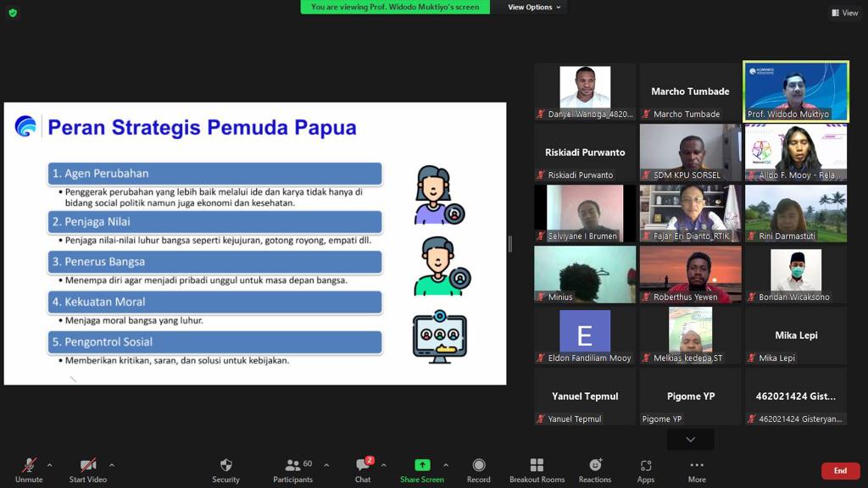Select Prof. Widodo Muktiyo's video tile
The width and height of the screenshot is (868, 488).
(795, 91)
